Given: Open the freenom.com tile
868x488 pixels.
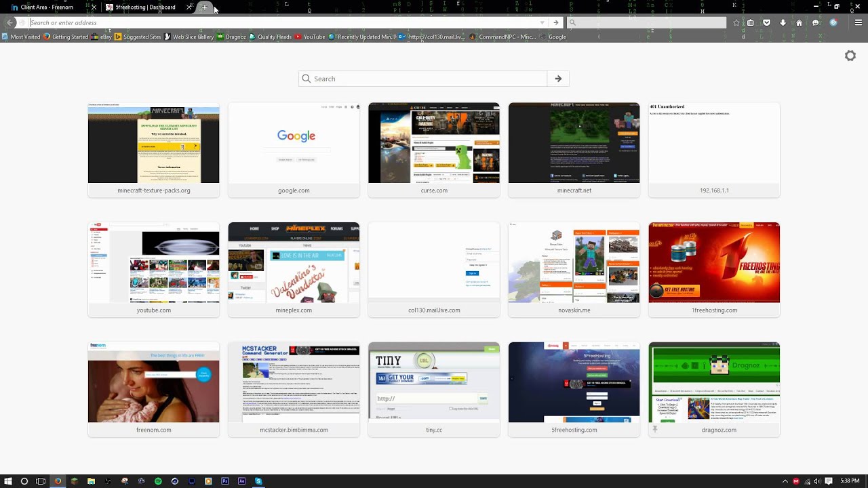Looking at the screenshot, I should [x=153, y=390].
